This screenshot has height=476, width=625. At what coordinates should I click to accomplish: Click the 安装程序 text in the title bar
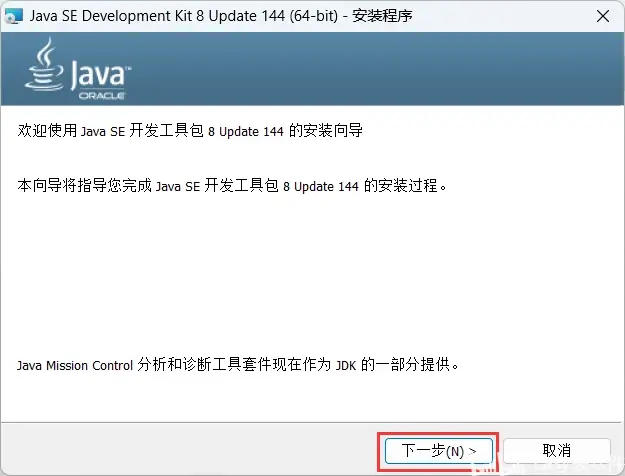(382, 16)
